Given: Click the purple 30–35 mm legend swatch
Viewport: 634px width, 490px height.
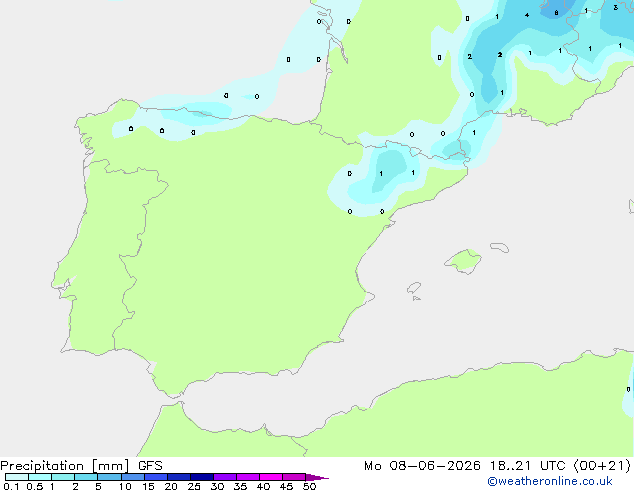Looking at the screenshot, I should pos(225,477).
